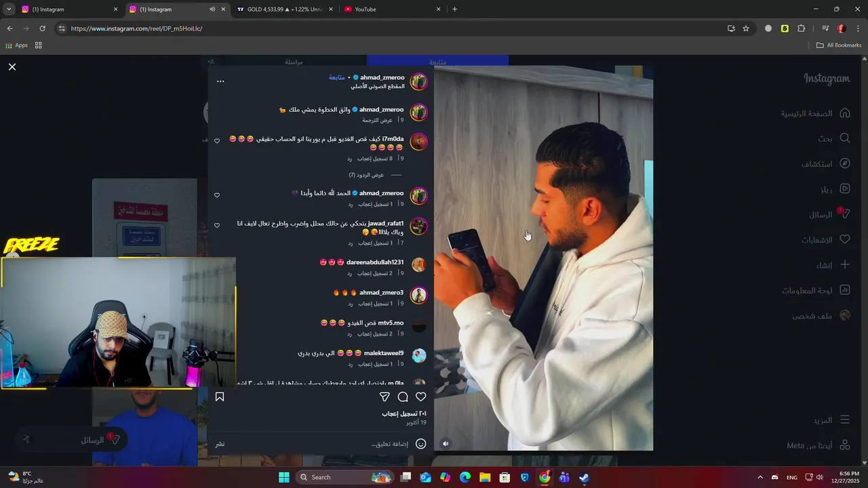
Task: Open the dashboard لوحة المعلومات item
Action: point(816,290)
